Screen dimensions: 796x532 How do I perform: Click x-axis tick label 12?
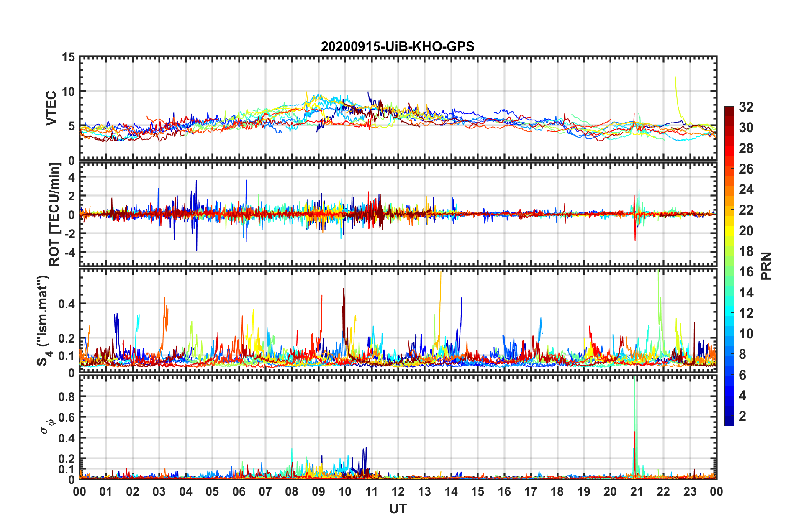pos(398,491)
